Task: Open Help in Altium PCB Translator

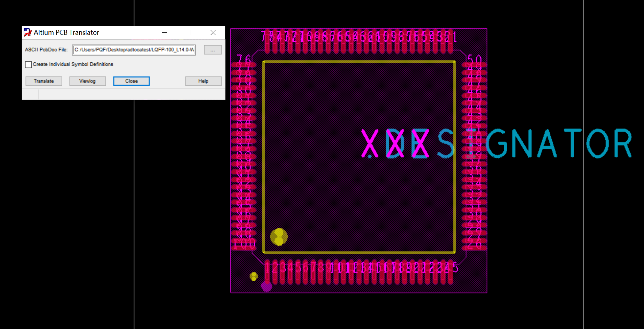Action: [203, 81]
